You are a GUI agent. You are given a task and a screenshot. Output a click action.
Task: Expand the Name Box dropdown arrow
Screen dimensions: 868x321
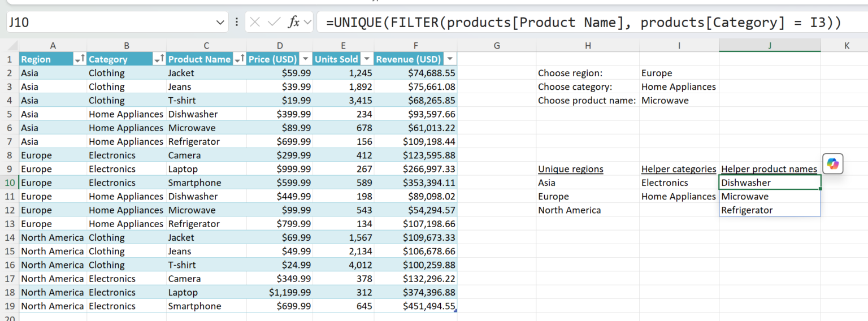220,23
